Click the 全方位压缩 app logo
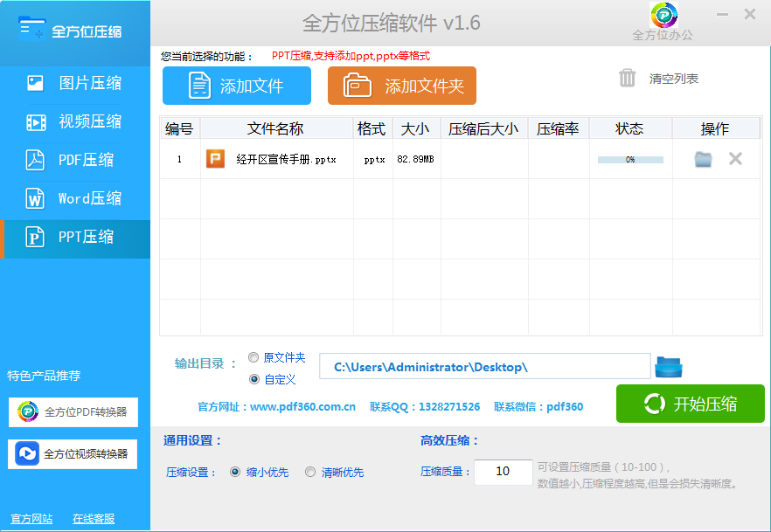This screenshot has height=532, width=771. tap(33, 30)
